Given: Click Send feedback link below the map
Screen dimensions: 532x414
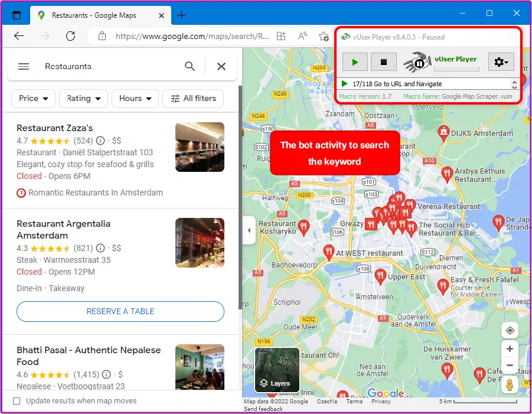Looking at the screenshot, I should click(263, 409).
